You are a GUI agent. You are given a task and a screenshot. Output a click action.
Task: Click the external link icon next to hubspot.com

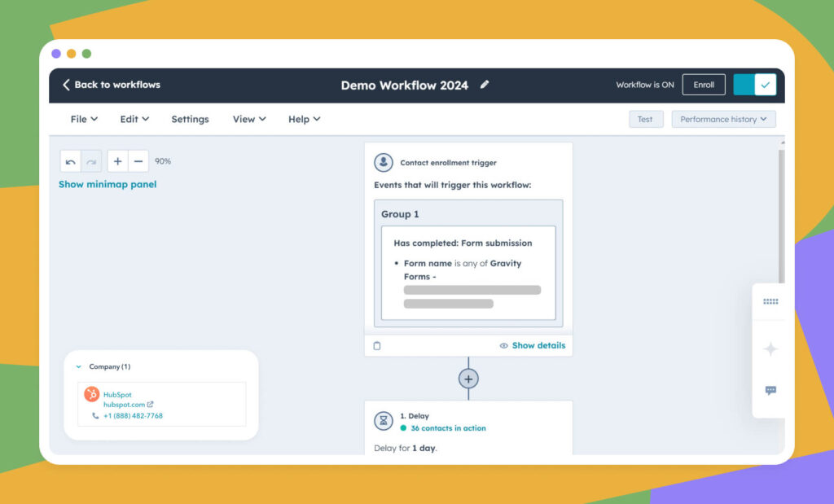[x=150, y=404]
